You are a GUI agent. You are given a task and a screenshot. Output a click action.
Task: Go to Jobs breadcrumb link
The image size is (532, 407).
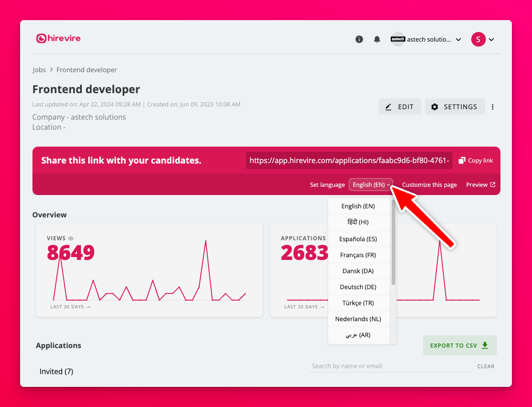39,70
